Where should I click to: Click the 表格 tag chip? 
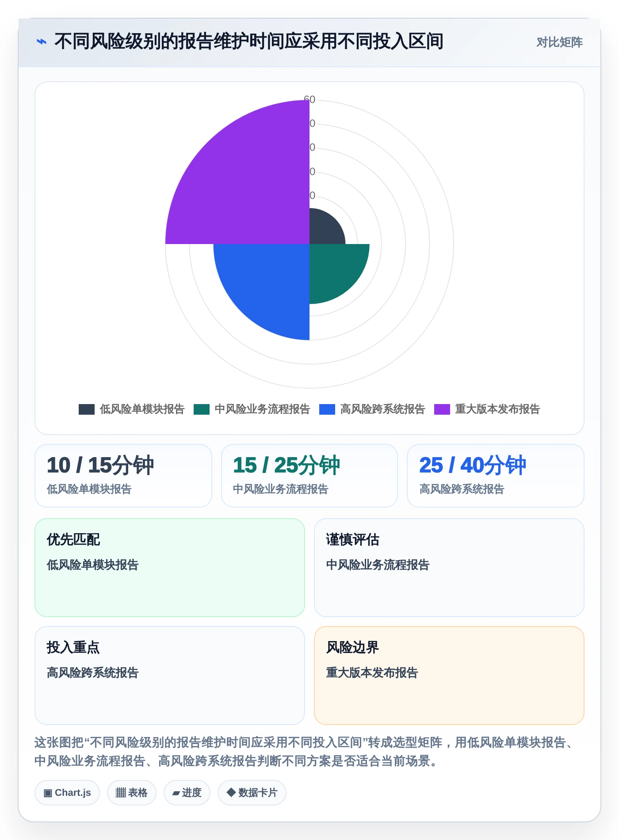tap(132, 793)
